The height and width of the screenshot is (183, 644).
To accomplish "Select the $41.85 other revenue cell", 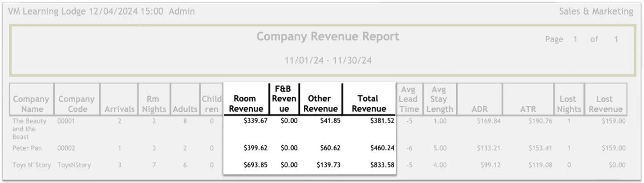I will [330, 120].
